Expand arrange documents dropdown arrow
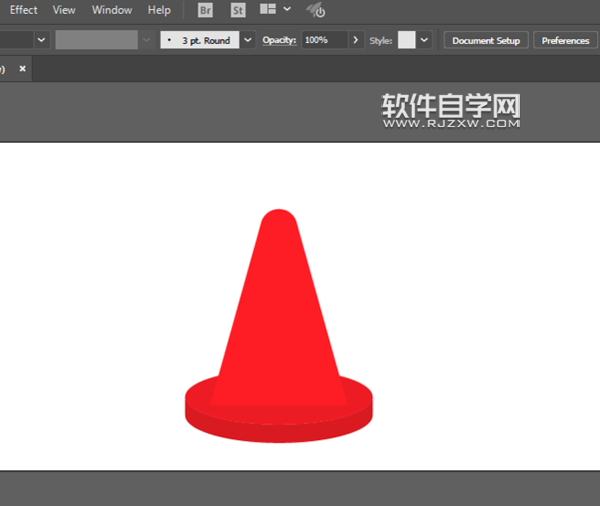The image size is (600, 506). 287,9
